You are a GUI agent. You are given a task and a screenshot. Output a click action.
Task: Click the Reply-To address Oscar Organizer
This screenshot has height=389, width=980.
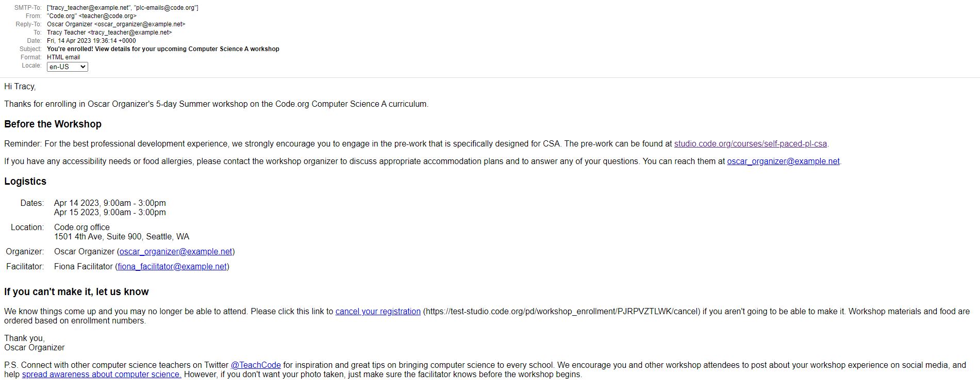click(x=116, y=24)
